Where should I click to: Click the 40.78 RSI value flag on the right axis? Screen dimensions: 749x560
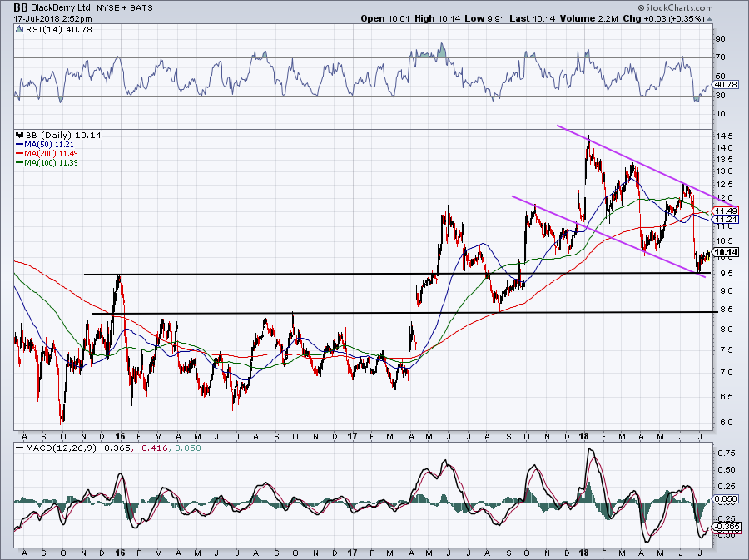coord(726,85)
